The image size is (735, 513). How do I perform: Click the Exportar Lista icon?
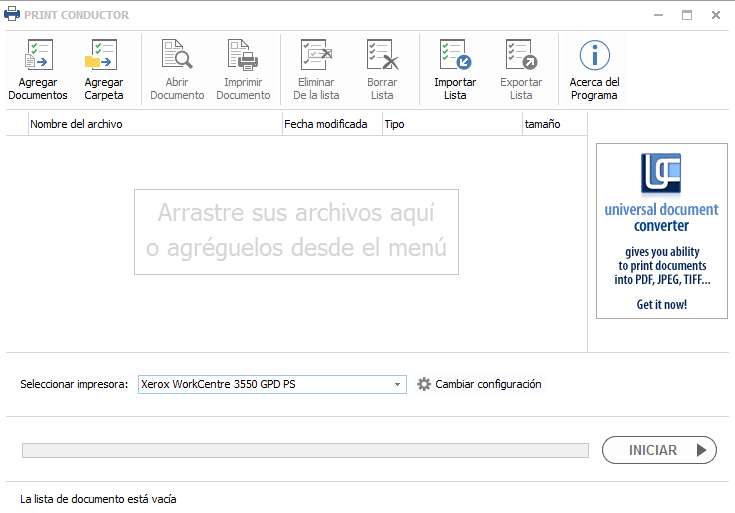point(521,56)
